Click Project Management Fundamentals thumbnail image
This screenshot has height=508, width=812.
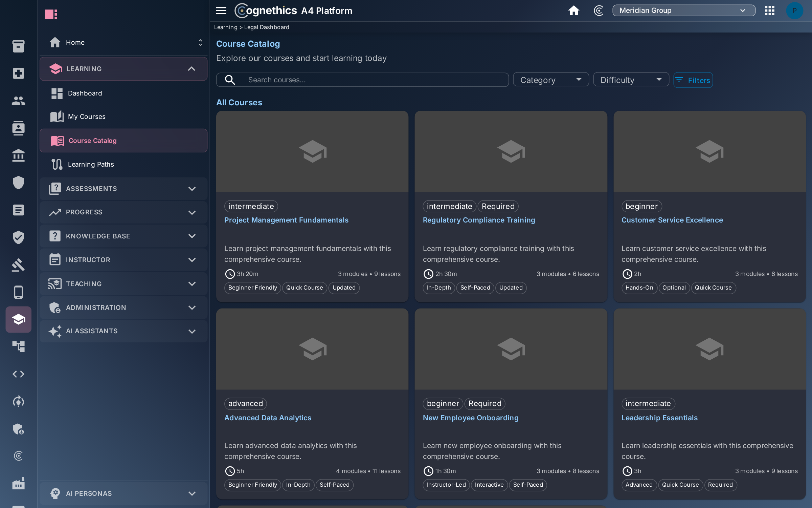tap(312, 151)
